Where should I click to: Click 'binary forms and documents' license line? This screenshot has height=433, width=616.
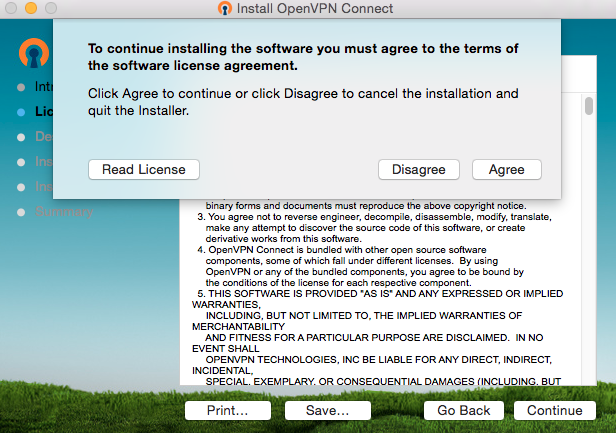pos(366,205)
